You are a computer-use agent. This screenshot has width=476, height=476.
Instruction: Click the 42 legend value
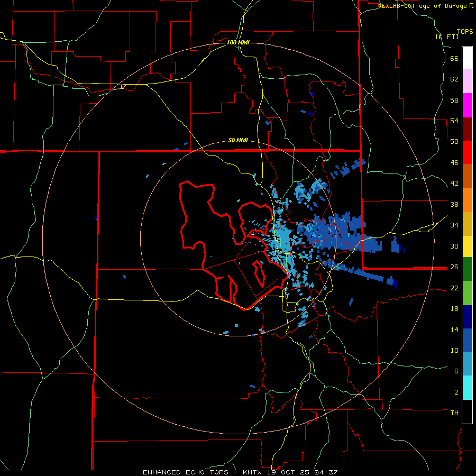coord(454,184)
